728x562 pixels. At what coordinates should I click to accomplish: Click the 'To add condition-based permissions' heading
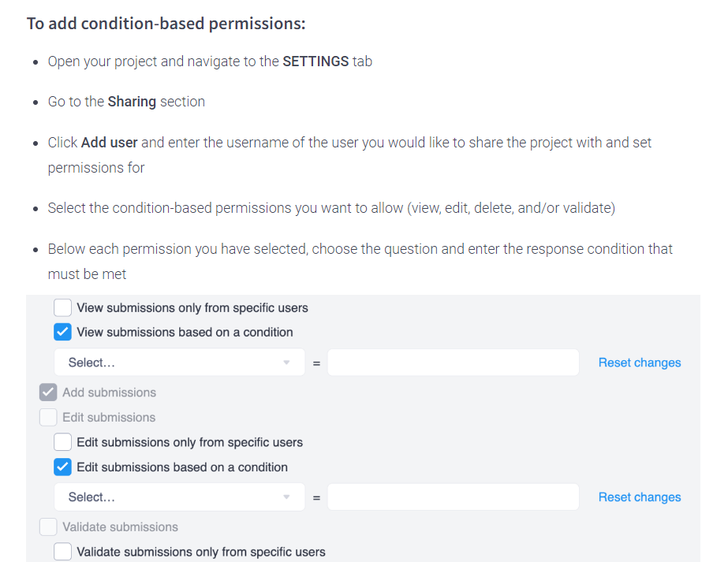167,23
